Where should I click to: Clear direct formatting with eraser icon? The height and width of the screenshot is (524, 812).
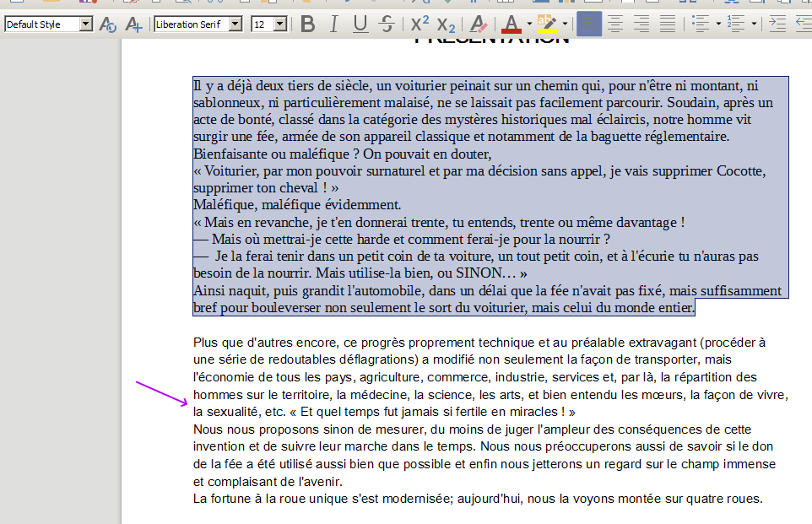click(478, 24)
